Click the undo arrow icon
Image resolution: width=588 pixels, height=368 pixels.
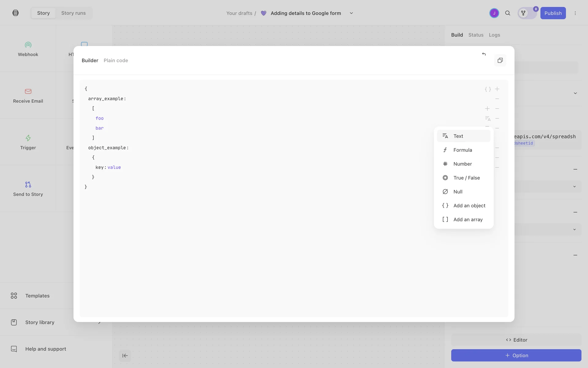pyautogui.click(x=484, y=54)
